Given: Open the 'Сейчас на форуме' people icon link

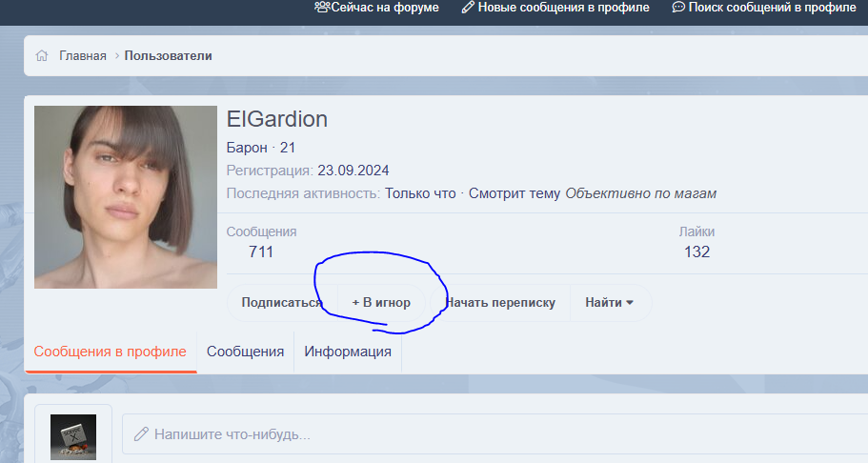Looking at the screenshot, I should tap(323, 8).
